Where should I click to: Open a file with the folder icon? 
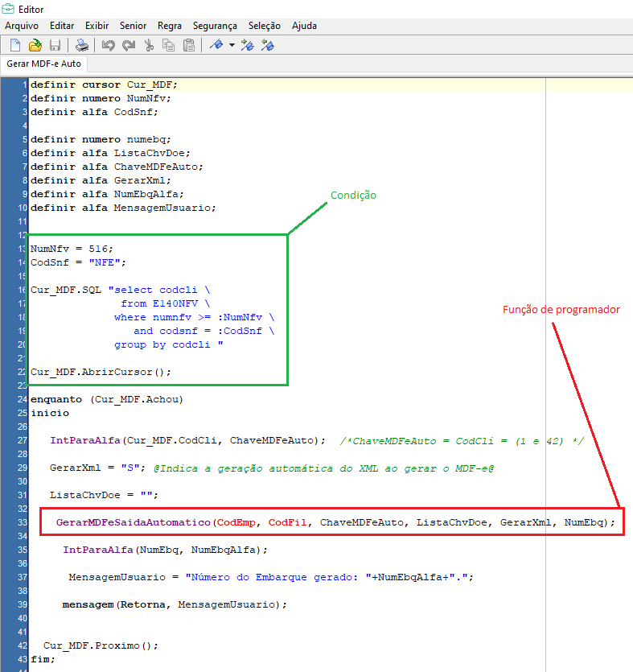point(35,45)
